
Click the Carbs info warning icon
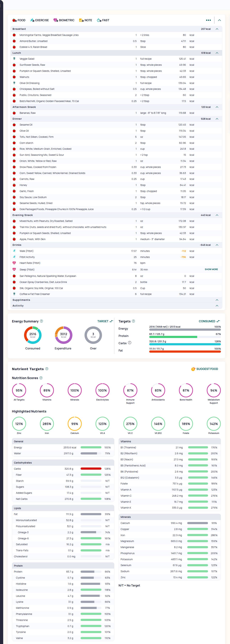click(129, 343)
